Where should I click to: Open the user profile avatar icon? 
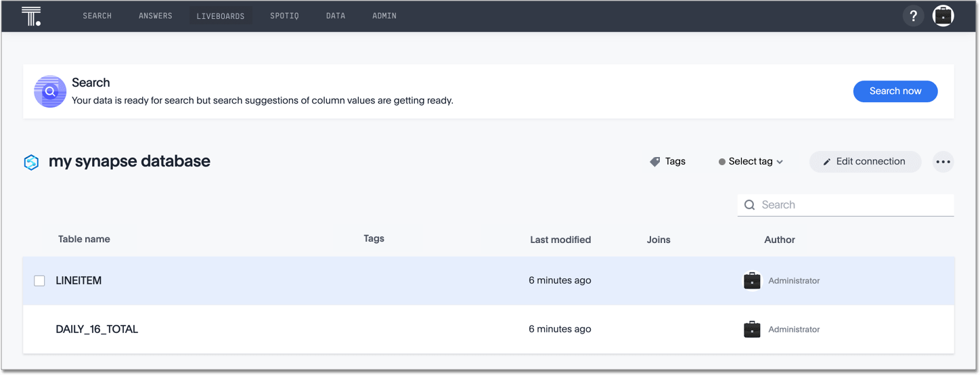point(943,16)
